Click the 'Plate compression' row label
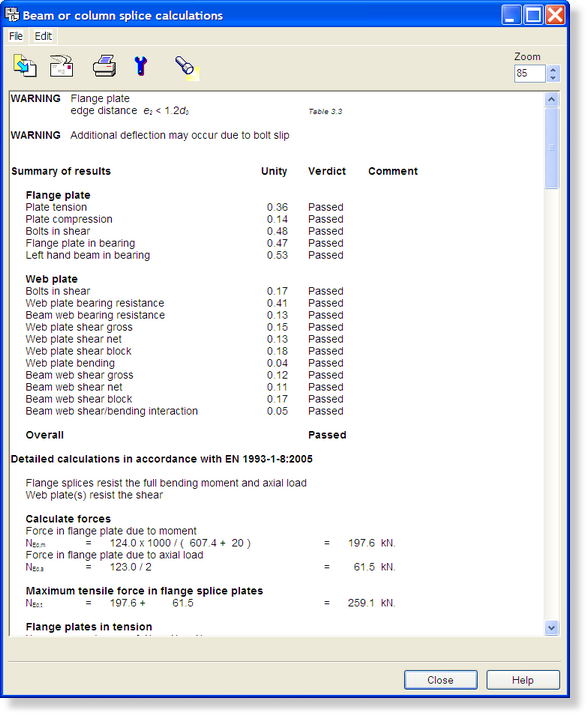The height and width of the screenshot is (715, 587). point(69,219)
